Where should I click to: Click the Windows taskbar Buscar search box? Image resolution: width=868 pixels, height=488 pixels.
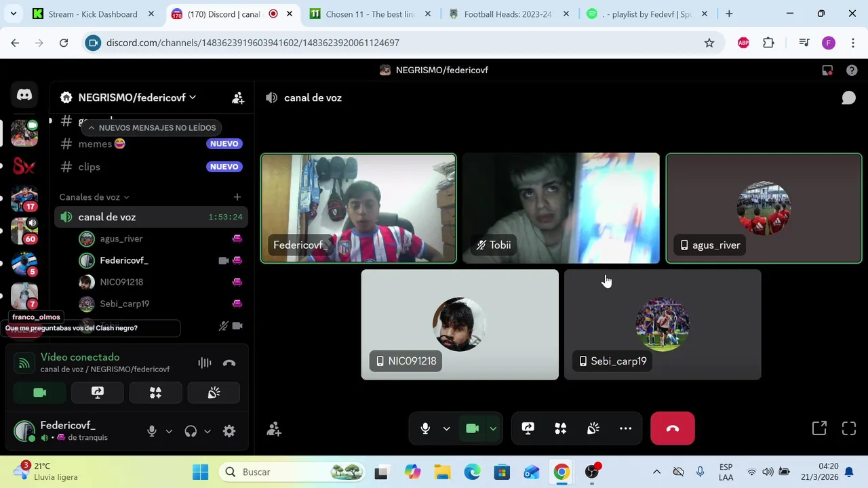[293, 472]
